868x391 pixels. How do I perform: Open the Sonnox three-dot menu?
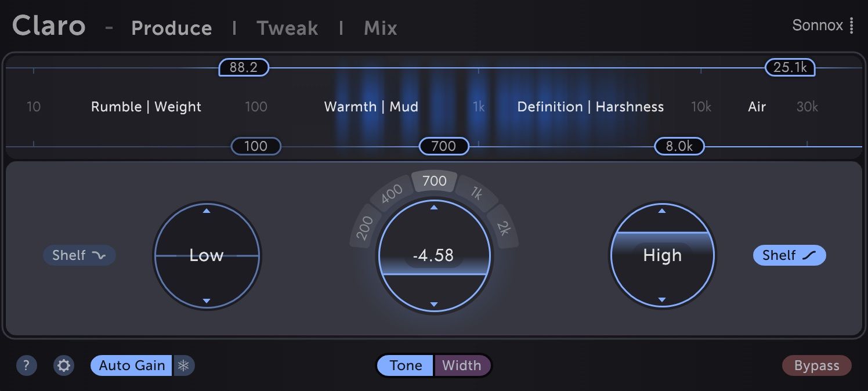click(x=851, y=26)
